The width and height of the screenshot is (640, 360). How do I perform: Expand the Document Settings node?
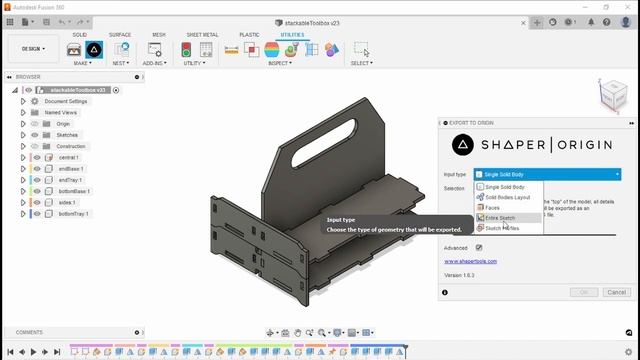(23, 101)
